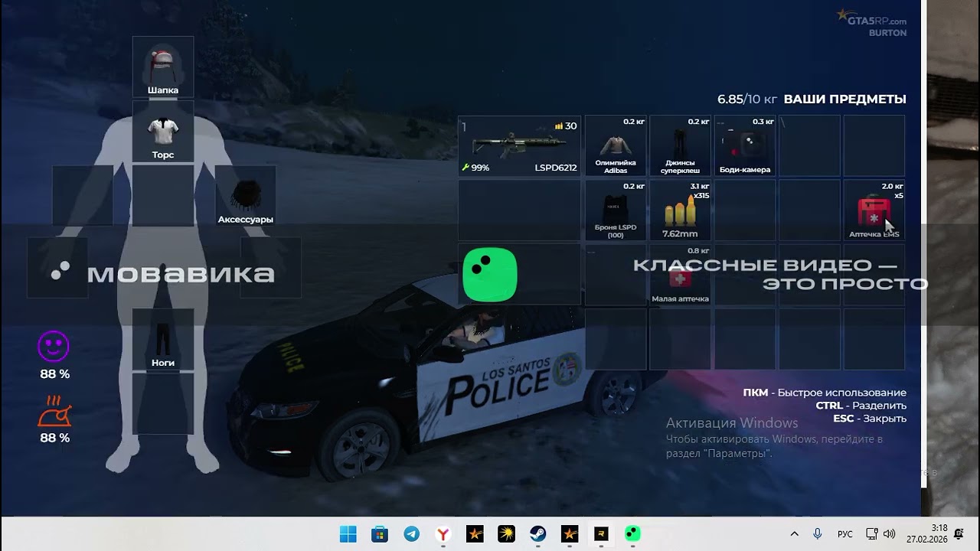Select the Броня LSPD (100) armor item
This screenshot has width=980, height=551.
coord(616,210)
